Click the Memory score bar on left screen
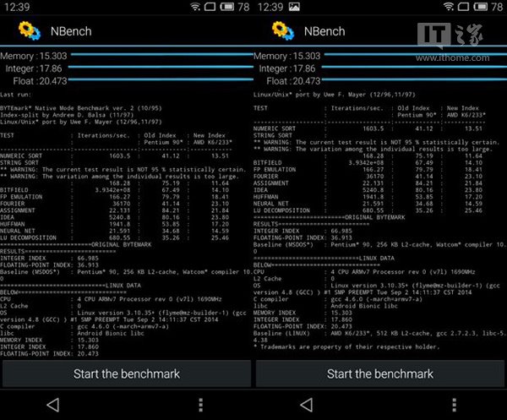Image resolution: width=507 pixels, height=420 pixels. click(x=162, y=55)
